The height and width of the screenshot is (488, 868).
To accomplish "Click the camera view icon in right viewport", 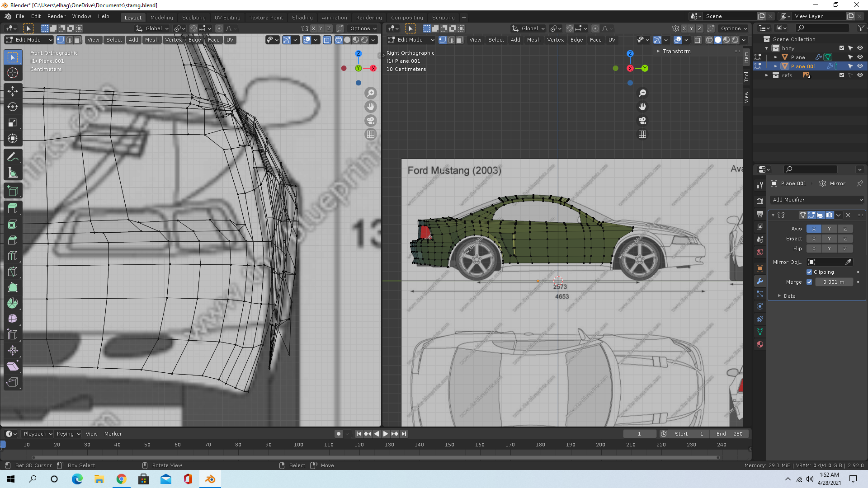I will [642, 121].
